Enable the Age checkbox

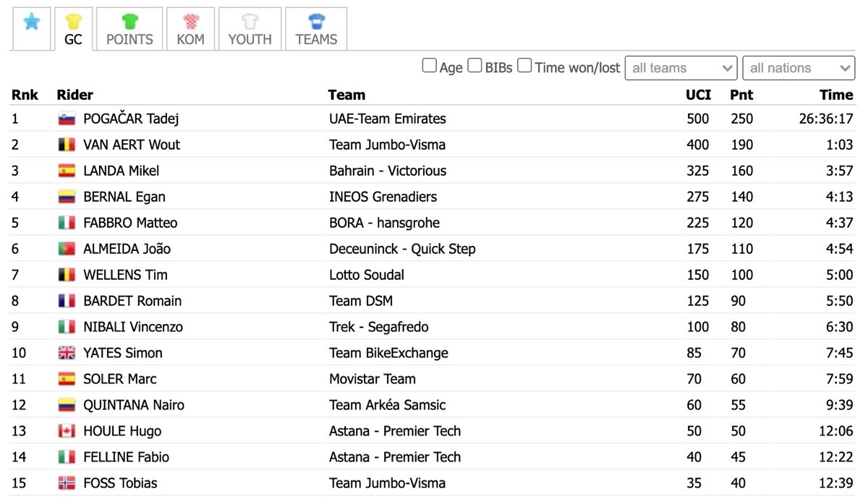429,66
